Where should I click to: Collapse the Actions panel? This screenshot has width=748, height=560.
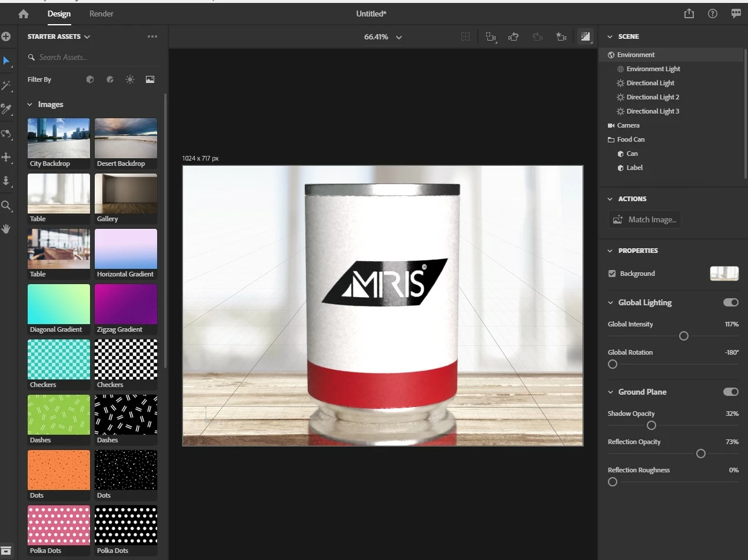(x=610, y=199)
